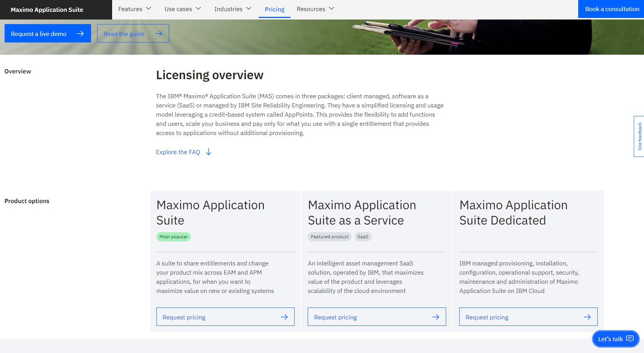Click the Most popular tag
This screenshot has height=353, width=644.
point(174,237)
